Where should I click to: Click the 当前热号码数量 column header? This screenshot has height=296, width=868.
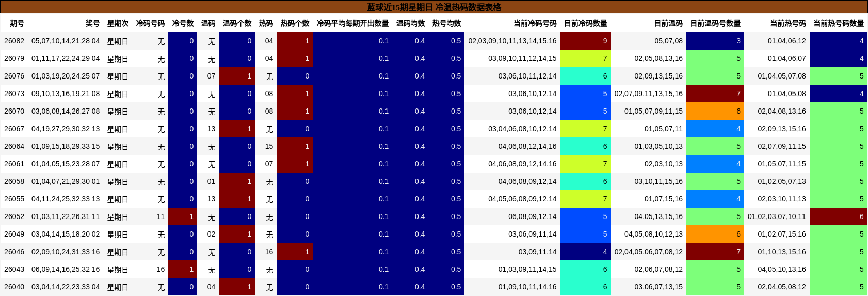(839, 23)
